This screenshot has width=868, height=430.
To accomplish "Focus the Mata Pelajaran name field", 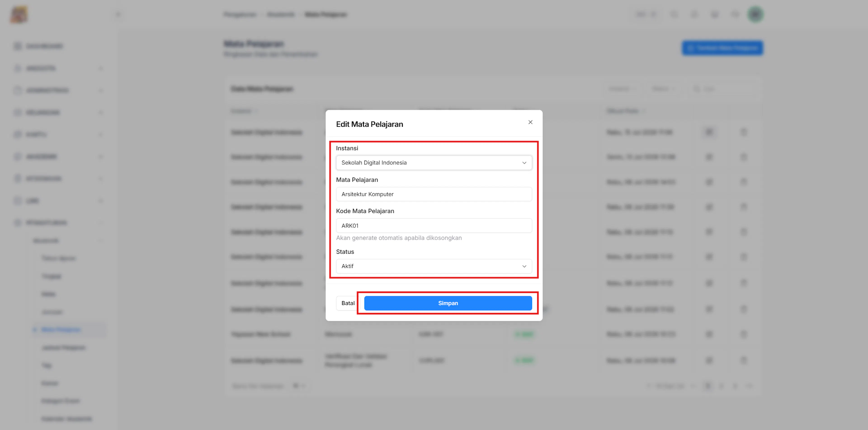I will [x=434, y=194].
